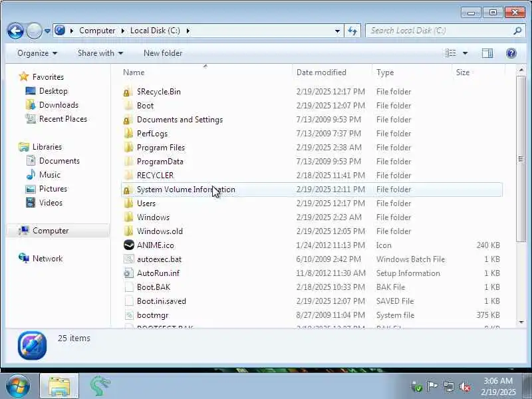Select the RECYCLER folder icon
The width and height of the screenshot is (532, 399).
(x=128, y=175)
